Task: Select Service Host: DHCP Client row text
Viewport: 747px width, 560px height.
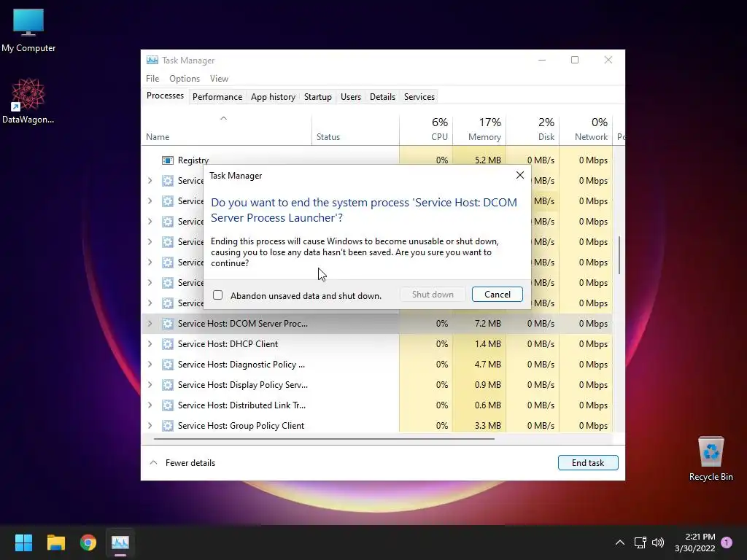Action: tap(228, 344)
